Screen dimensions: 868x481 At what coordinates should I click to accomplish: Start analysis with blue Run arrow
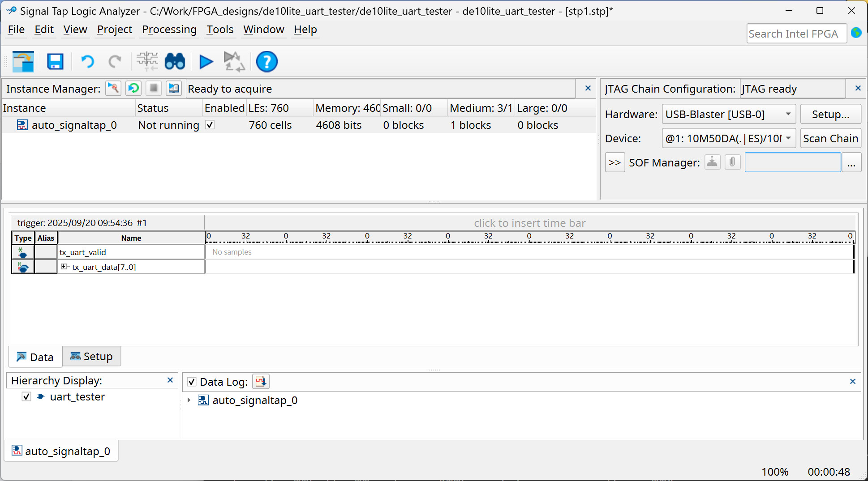point(206,62)
